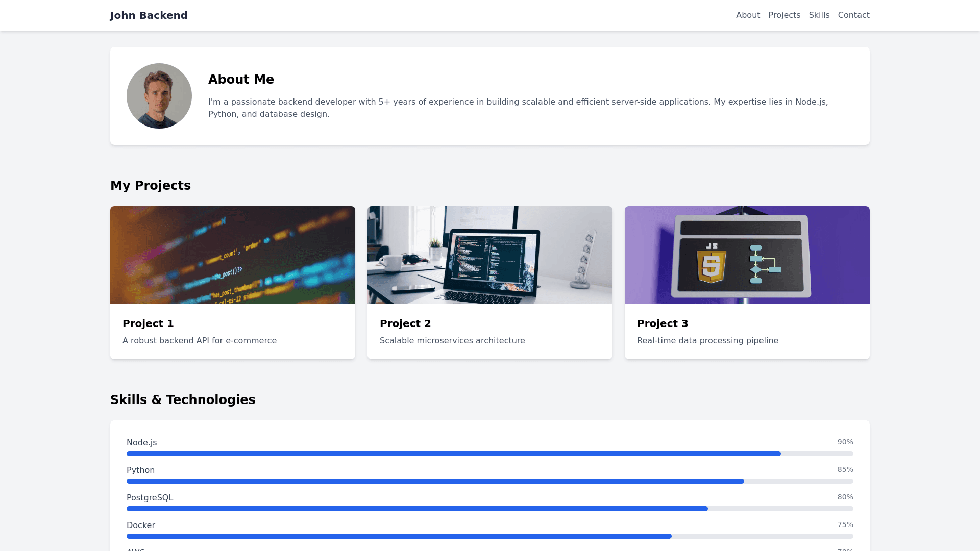980x551 pixels.
Task: Select Skills in the navbar
Action: click(x=819, y=15)
